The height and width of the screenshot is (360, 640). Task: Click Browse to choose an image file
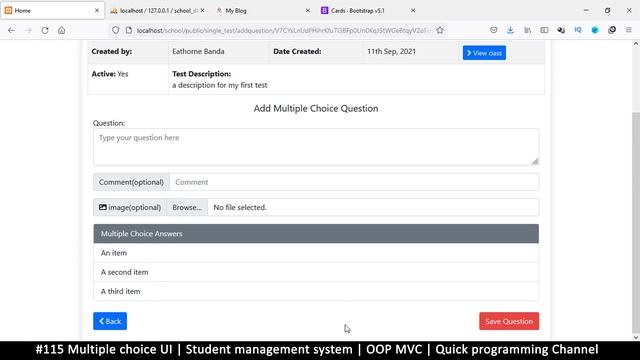[x=187, y=207]
